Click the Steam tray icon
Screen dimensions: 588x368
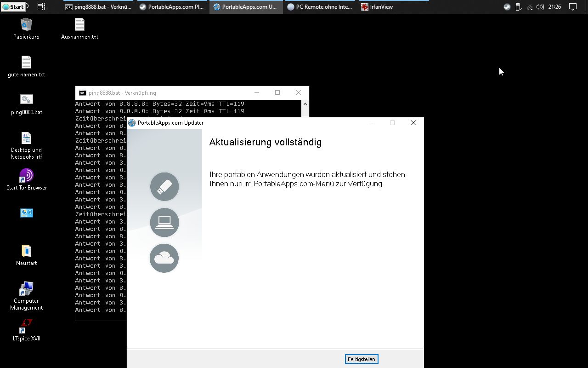pos(507,7)
